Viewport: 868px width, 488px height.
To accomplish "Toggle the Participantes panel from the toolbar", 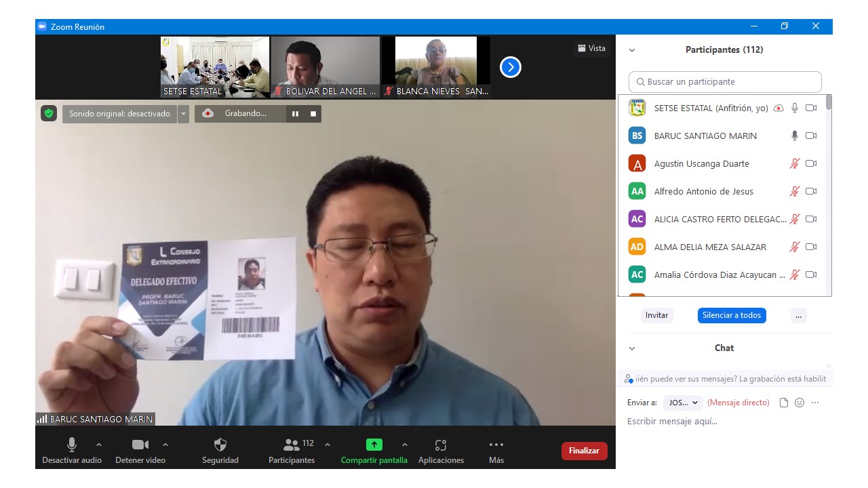I will (292, 451).
